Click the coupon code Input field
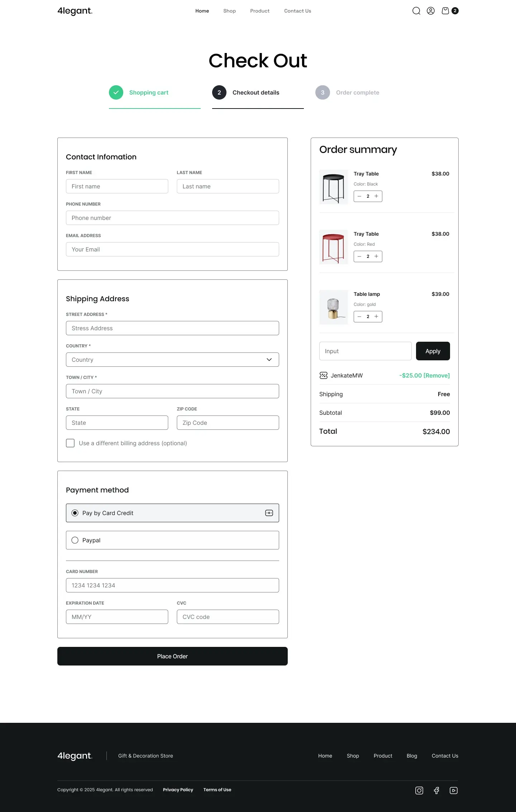Screen dimensions: 516x812 (x=365, y=351)
